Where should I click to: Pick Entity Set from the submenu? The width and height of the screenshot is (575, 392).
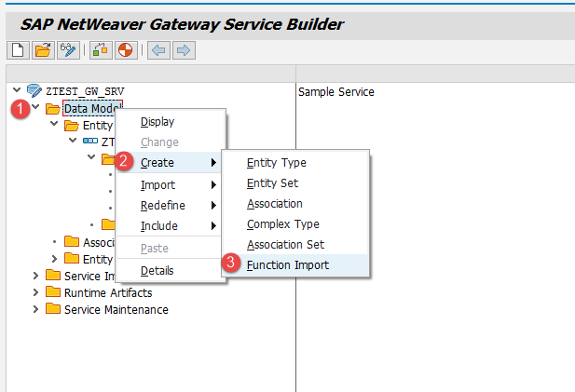tap(272, 183)
